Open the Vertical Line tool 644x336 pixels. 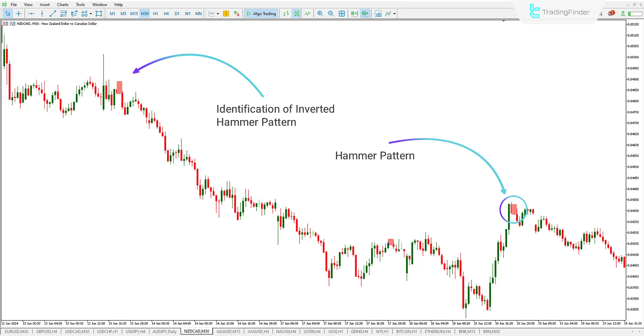[x=42, y=14]
